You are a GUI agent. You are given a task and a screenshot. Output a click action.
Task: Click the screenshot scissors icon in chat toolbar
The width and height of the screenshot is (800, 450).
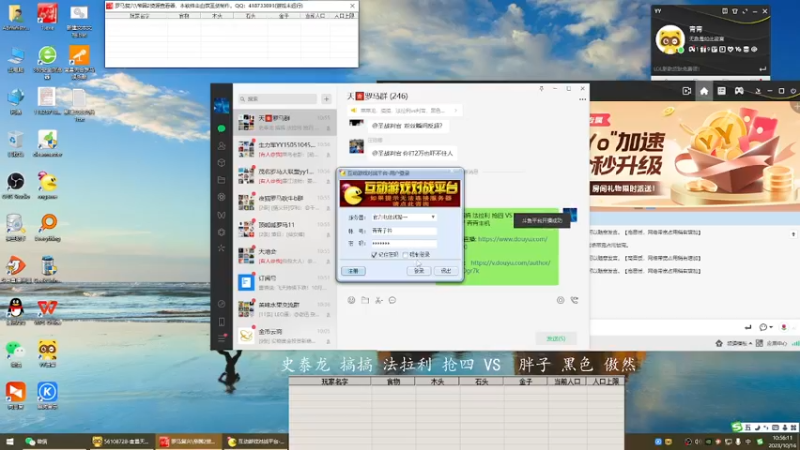[379, 301]
